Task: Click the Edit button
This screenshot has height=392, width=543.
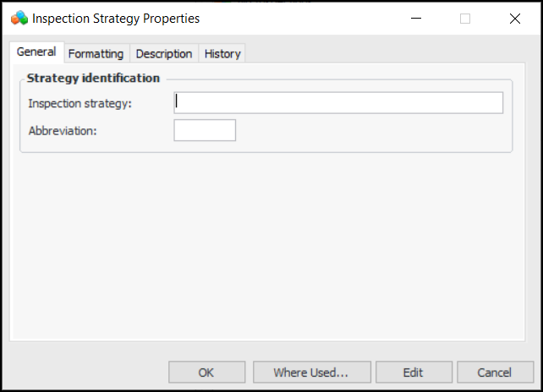Action: tap(413, 372)
